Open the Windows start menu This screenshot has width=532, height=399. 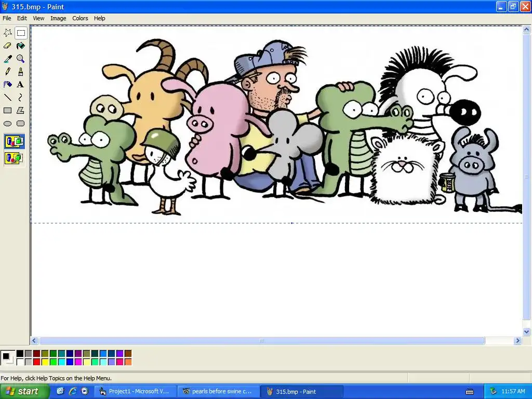pos(25,392)
